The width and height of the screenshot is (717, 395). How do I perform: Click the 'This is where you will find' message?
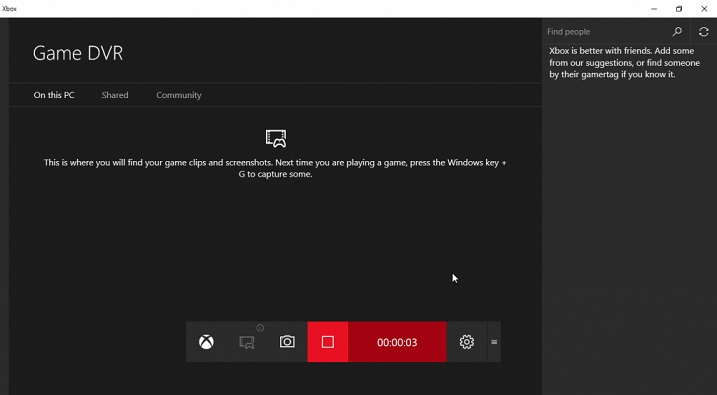[275, 168]
